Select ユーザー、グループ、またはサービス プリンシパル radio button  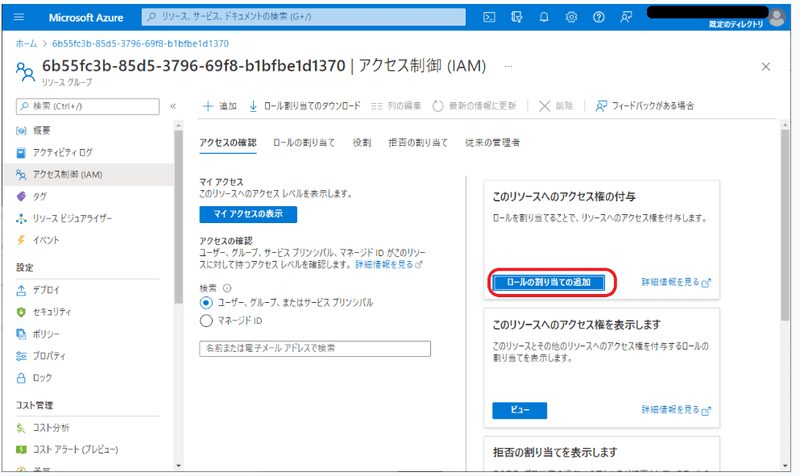(x=206, y=303)
